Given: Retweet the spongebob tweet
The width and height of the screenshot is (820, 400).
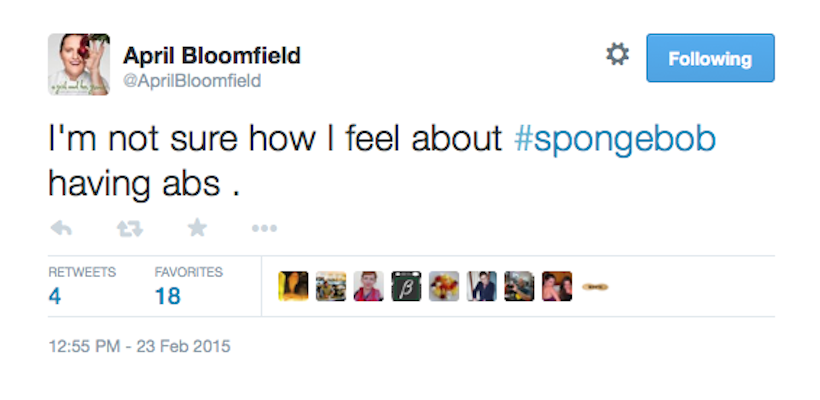Looking at the screenshot, I should [x=129, y=229].
